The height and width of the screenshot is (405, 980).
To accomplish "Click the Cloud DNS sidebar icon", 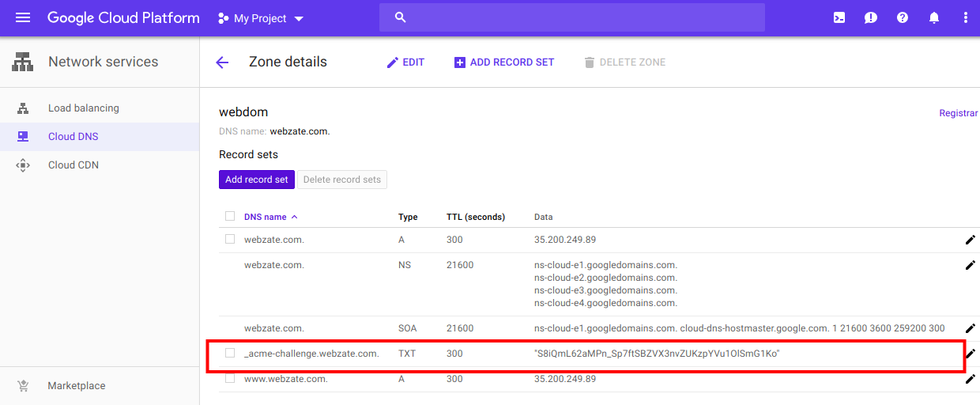I will point(23,137).
